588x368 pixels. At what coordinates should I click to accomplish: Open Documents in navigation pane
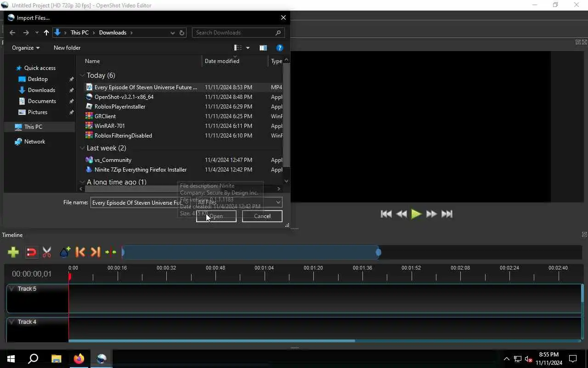[x=42, y=101]
